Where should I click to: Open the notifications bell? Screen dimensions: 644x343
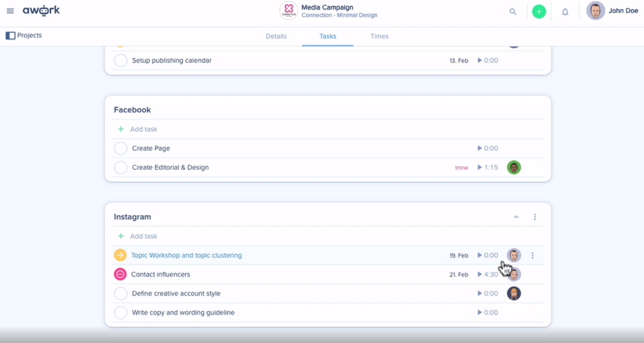(x=565, y=12)
